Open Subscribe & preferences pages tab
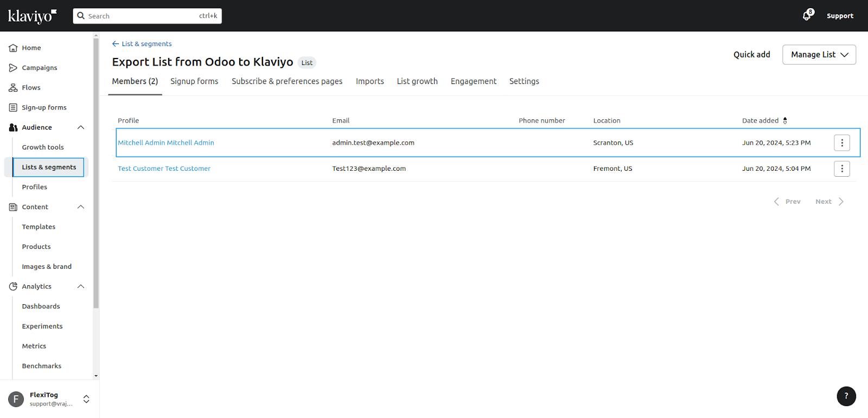The width and height of the screenshot is (868, 418). (287, 81)
